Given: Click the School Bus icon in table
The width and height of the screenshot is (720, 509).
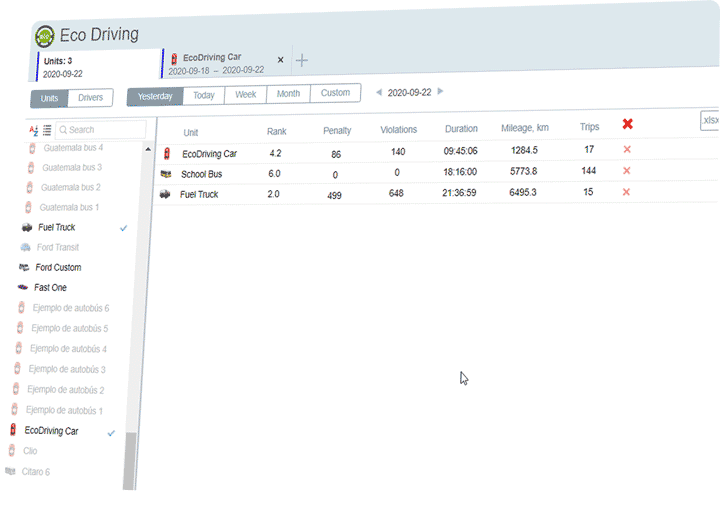Looking at the screenshot, I should coord(166,174).
